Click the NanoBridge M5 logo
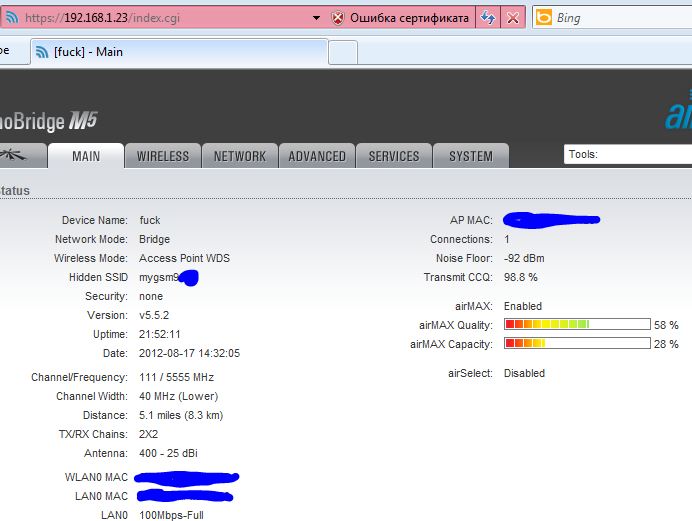The height and width of the screenshot is (521, 692). click(x=48, y=121)
